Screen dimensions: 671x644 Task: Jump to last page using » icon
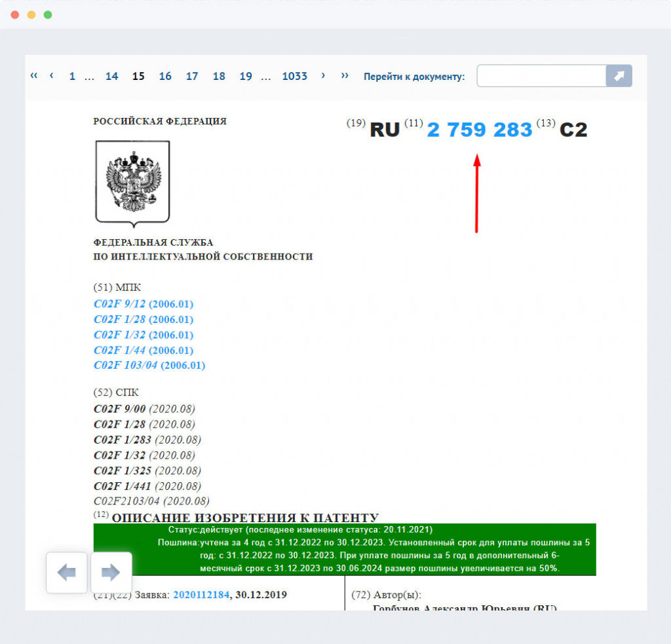coord(345,76)
